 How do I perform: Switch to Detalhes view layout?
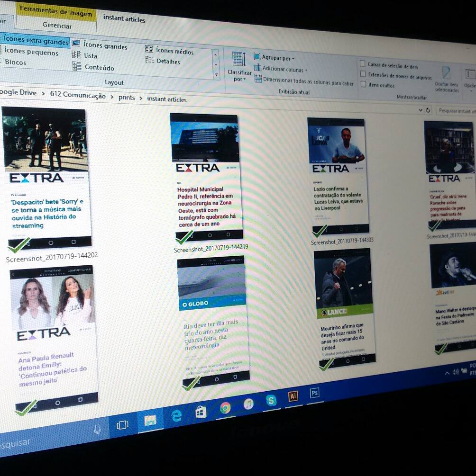pos(163,61)
